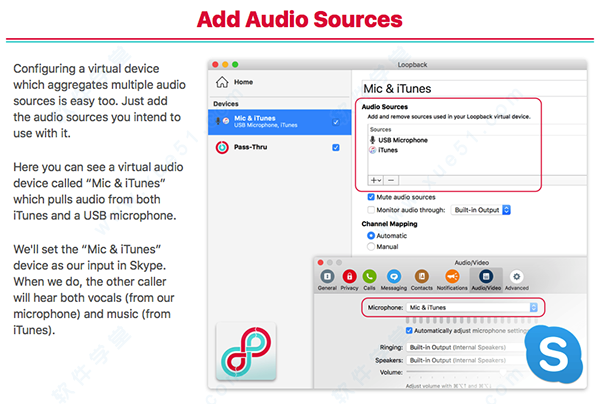Close the Audio/Video preferences window
Screen dimensions: 600x404
click(x=321, y=262)
